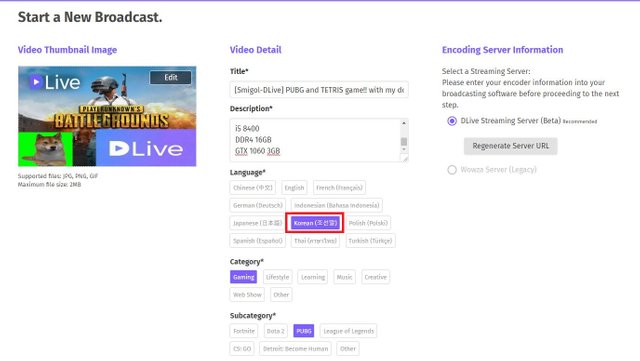This screenshot has width=640, height=361.
Task: Select the Gaming category
Action: pyautogui.click(x=243, y=277)
